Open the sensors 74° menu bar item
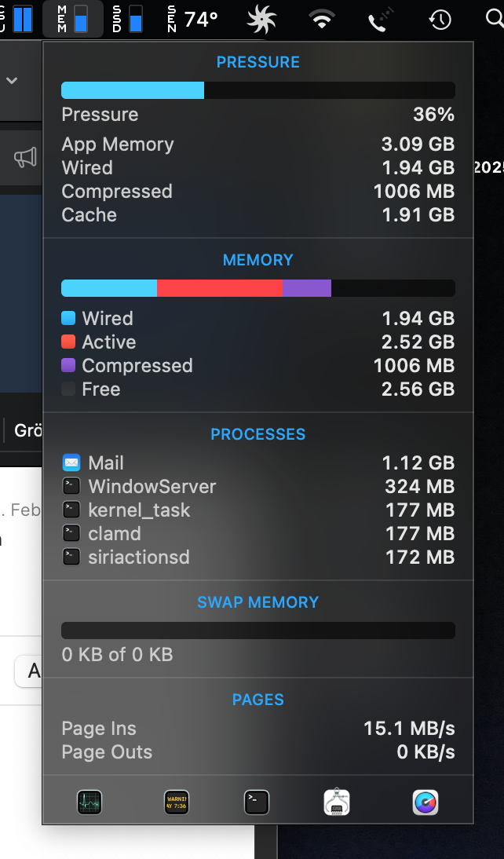The height and width of the screenshot is (859, 504). [x=192, y=19]
